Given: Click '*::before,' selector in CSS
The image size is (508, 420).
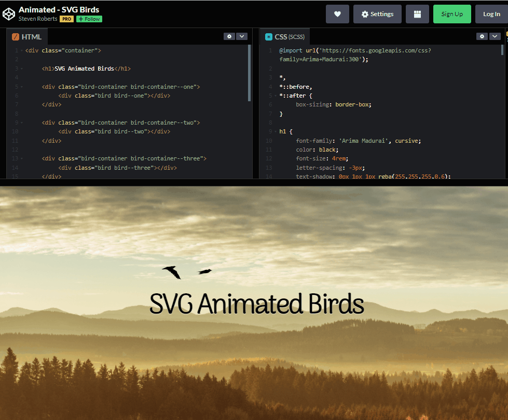Looking at the screenshot, I should (x=295, y=87).
